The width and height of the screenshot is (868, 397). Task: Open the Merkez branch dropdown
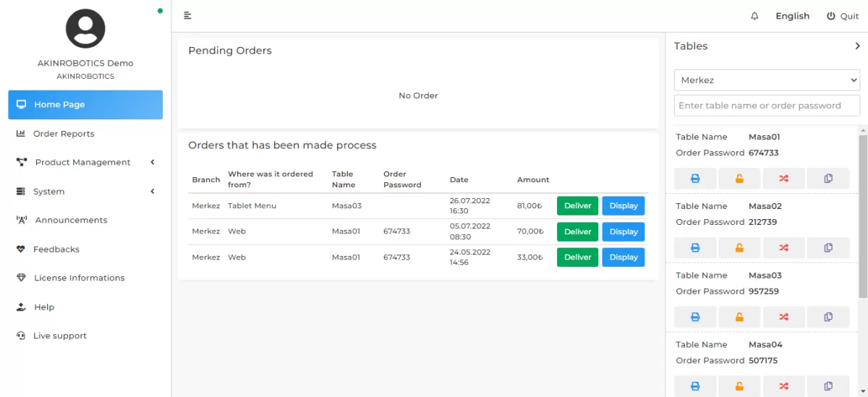[767, 80]
